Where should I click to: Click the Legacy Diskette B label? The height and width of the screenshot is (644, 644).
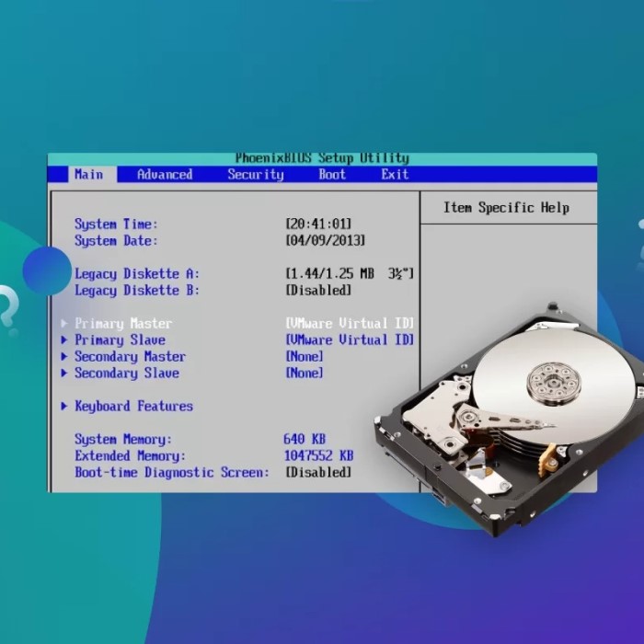tap(137, 291)
